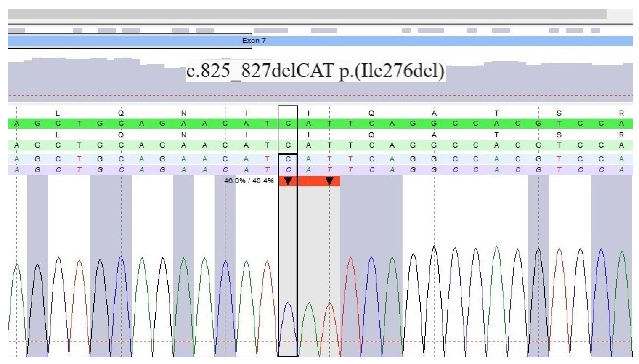Click amino acid S in top translation row

(x=559, y=113)
